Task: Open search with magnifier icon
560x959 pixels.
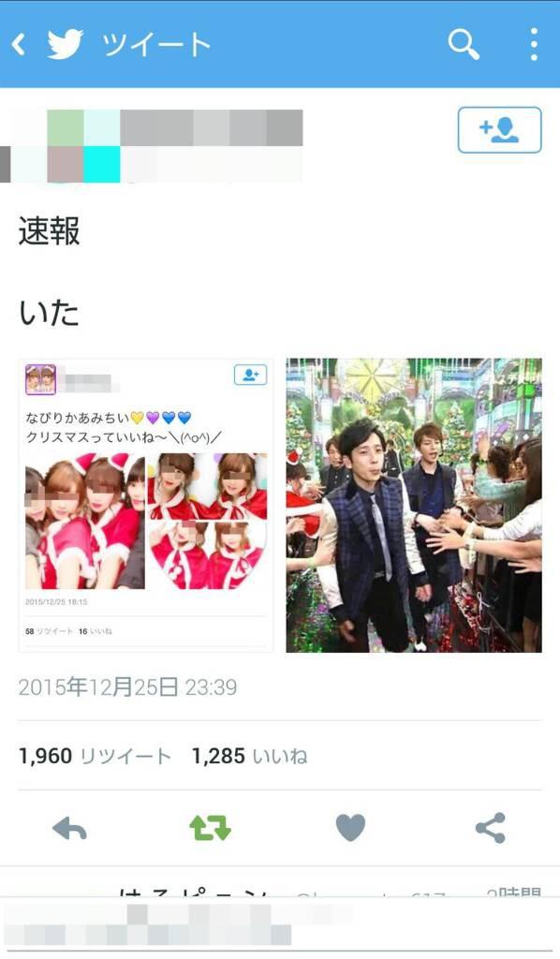Action: 464,44
